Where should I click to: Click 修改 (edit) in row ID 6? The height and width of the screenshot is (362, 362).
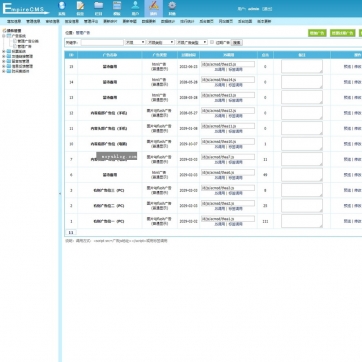click(x=357, y=175)
